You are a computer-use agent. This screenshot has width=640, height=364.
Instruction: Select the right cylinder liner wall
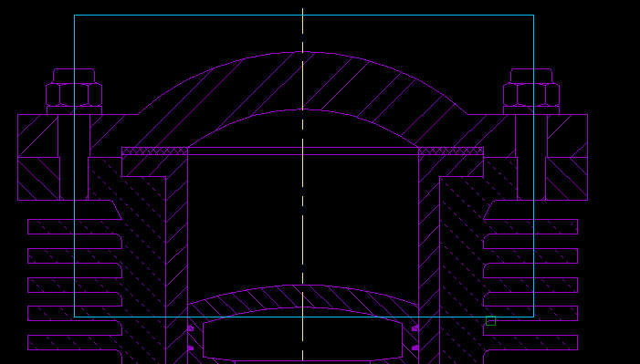pyautogui.click(x=429, y=265)
